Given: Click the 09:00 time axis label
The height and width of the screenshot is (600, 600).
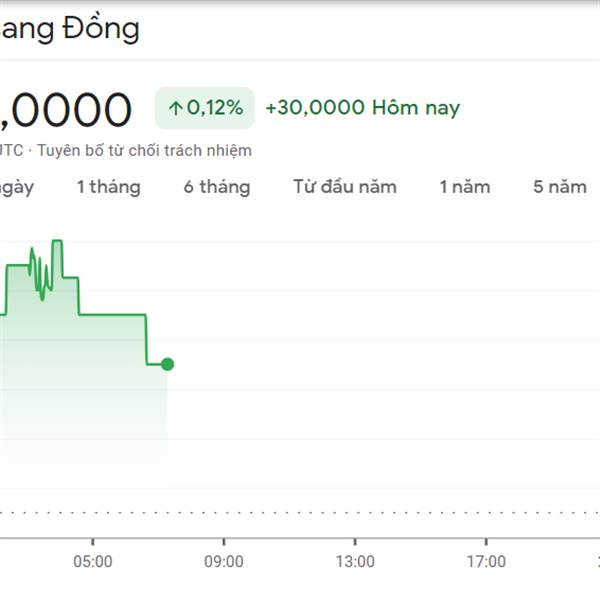Looking at the screenshot, I should point(224,562).
